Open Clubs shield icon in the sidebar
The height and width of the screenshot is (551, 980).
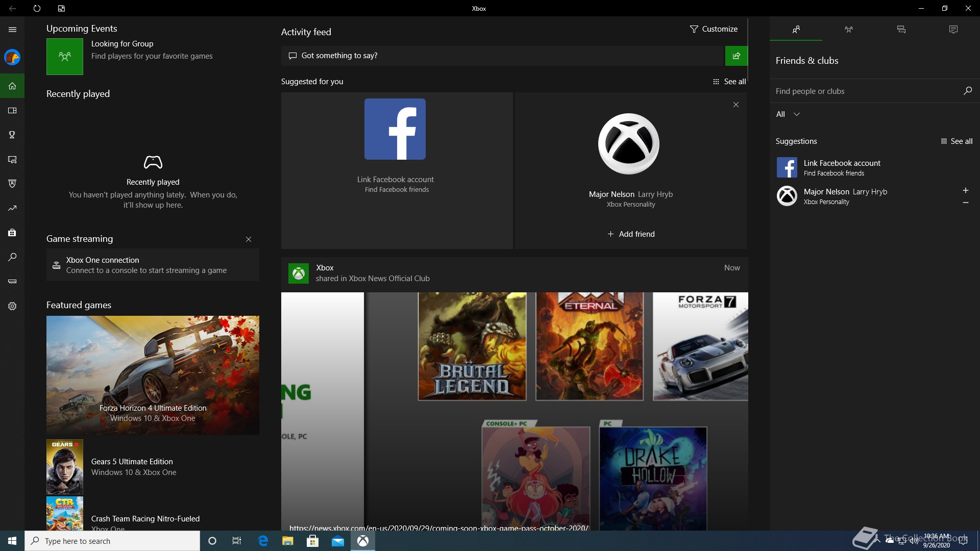tap(12, 184)
